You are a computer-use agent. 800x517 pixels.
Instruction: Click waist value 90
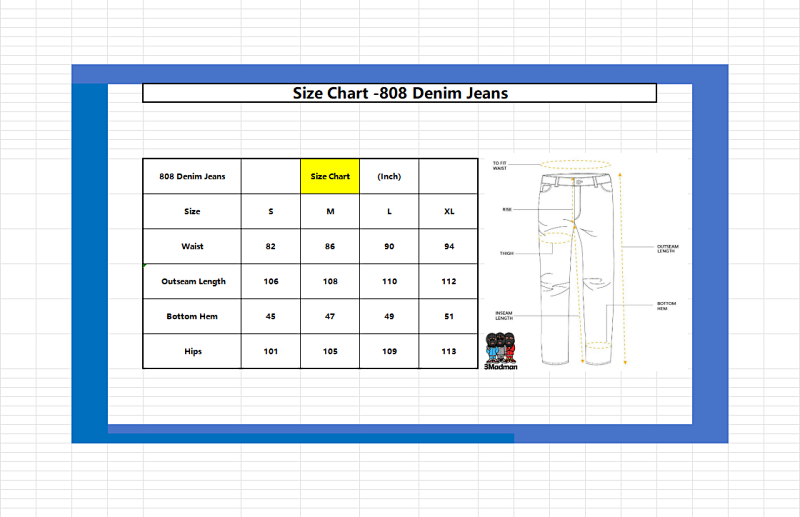point(389,246)
